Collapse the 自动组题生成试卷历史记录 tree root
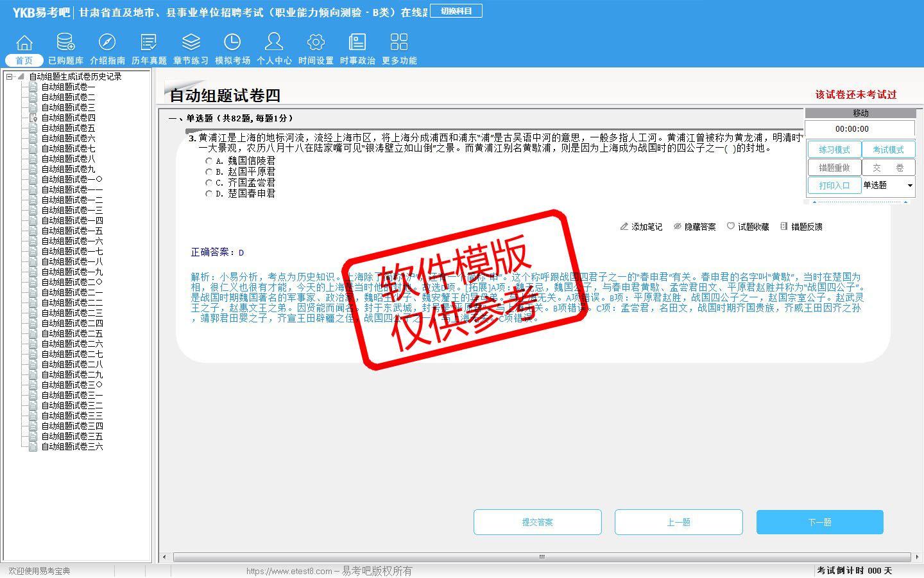This screenshot has width=924, height=578. tap(10, 76)
